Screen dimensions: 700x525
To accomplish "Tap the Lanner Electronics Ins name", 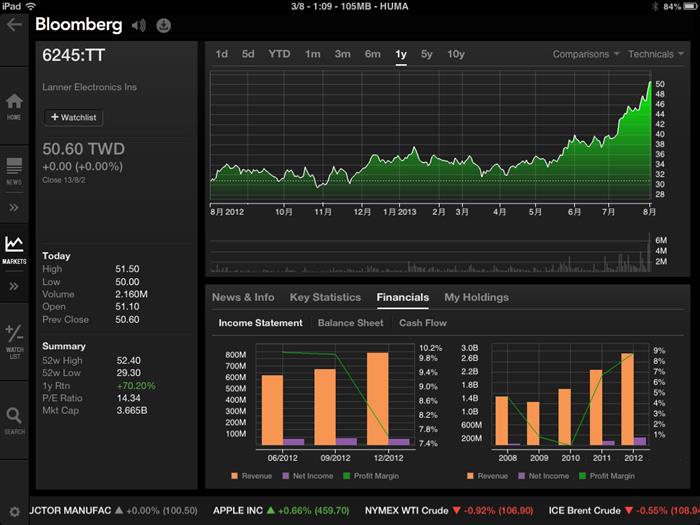I will [89, 87].
